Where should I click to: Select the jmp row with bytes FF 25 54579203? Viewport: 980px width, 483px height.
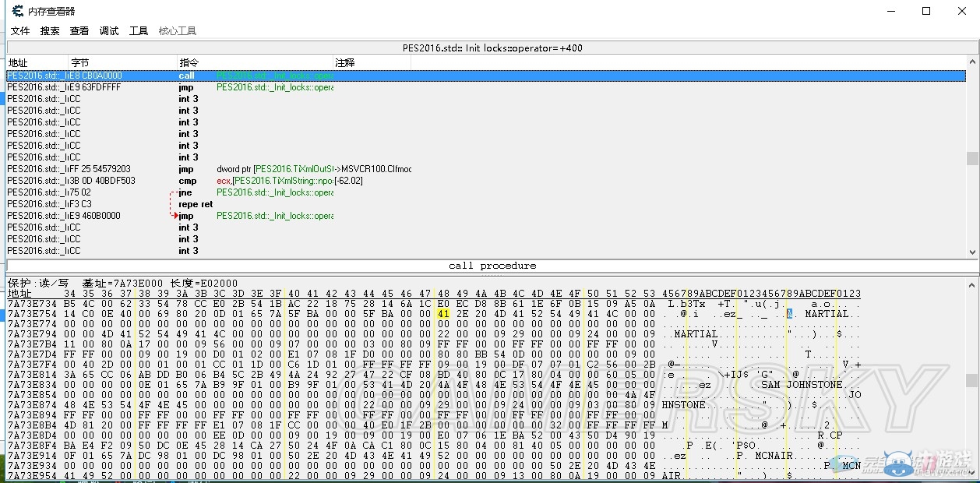(485, 169)
